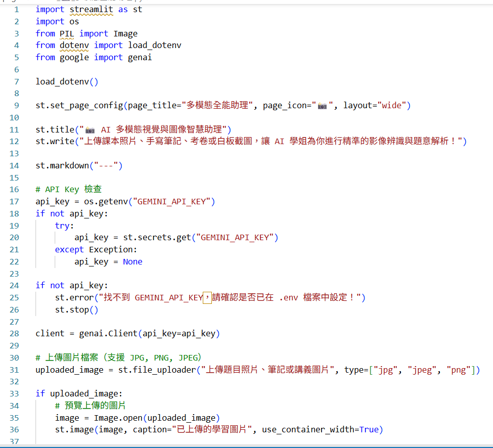This screenshot has width=493, height=448.
Task: Click the "png" string in the type list
Action: click(x=459, y=370)
